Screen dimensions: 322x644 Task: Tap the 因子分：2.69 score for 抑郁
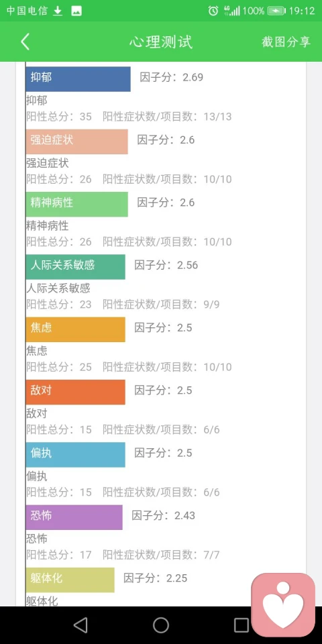pyautogui.click(x=172, y=77)
